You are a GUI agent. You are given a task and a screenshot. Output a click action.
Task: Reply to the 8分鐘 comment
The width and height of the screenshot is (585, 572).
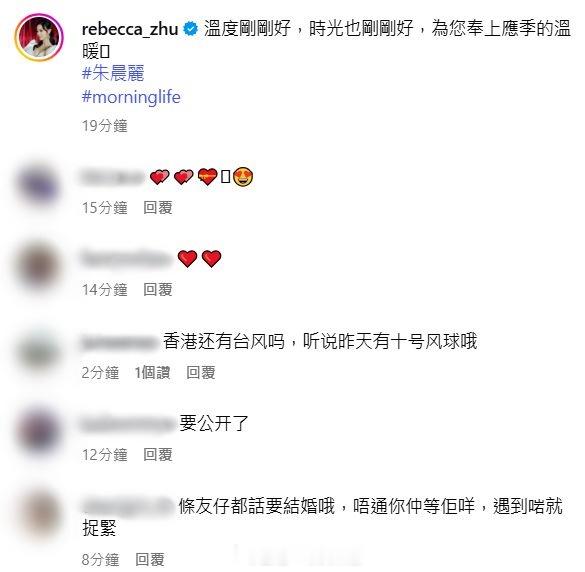(x=150, y=559)
